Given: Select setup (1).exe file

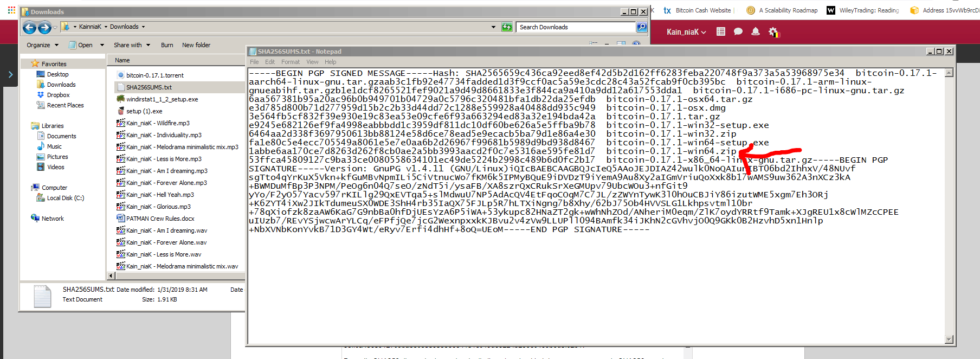Looking at the screenshot, I should 144,111.
